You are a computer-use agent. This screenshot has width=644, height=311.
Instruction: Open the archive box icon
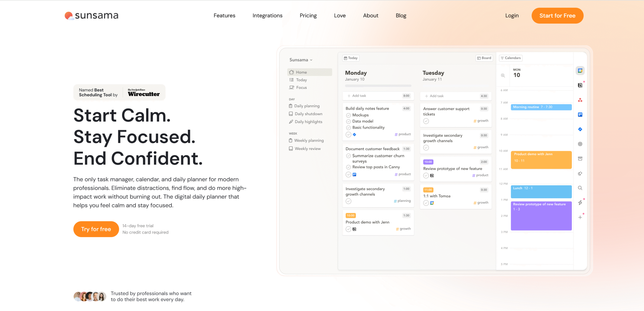click(580, 159)
